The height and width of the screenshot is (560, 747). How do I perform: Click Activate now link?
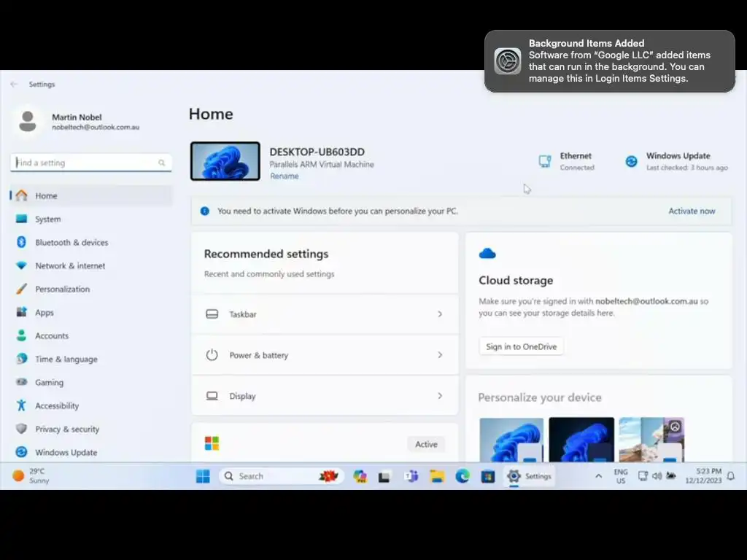tap(692, 211)
